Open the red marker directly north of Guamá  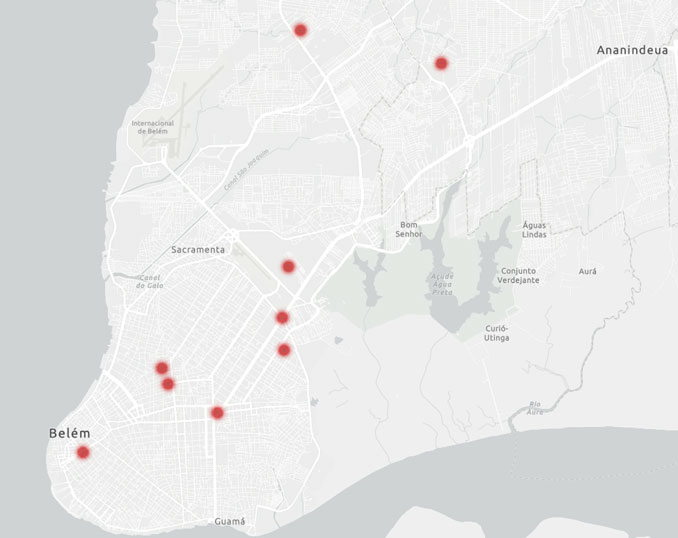click(217, 412)
